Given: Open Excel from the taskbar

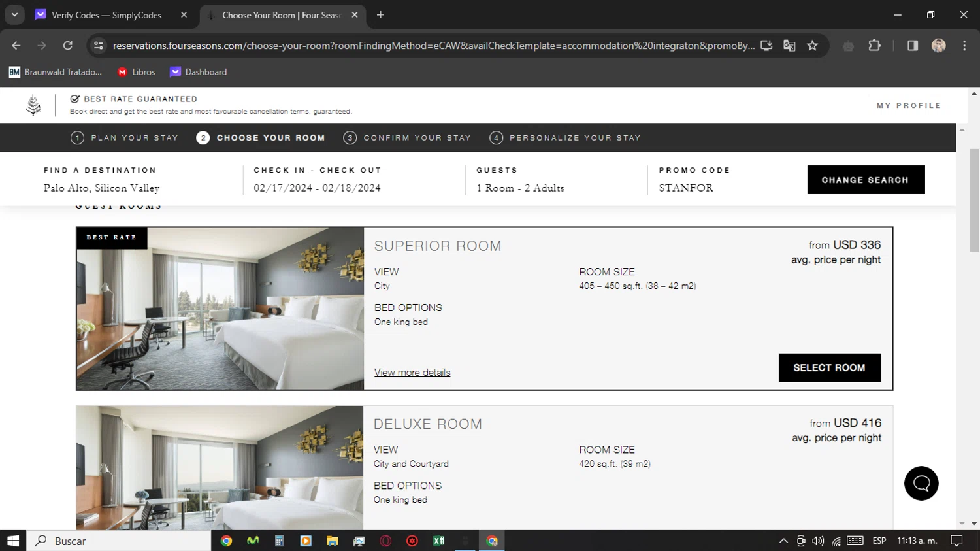Looking at the screenshot, I should pos(438,541).
